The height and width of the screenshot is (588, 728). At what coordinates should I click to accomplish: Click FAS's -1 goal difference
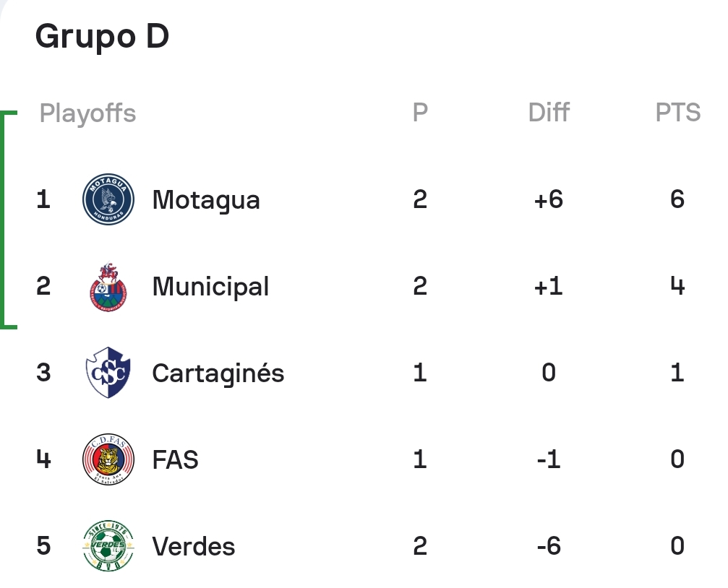point(548,459)
